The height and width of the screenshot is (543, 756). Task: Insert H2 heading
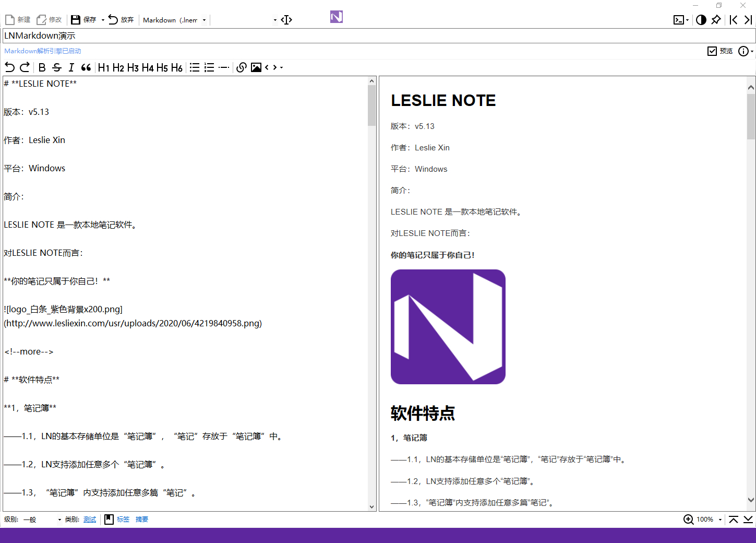118,67
